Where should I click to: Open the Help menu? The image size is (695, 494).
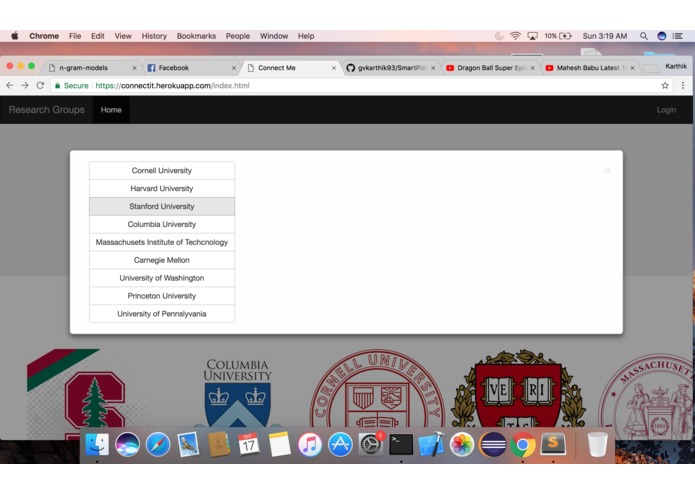click(x=306, y=36)
